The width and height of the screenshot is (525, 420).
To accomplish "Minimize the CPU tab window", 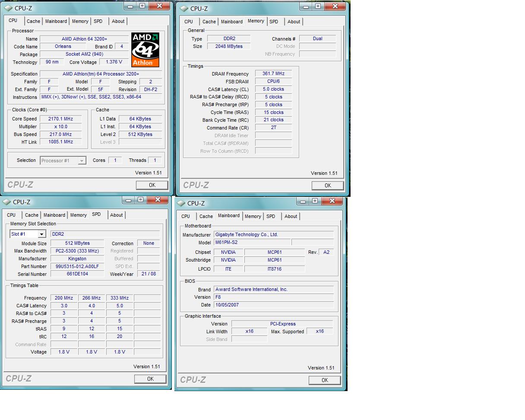I will coord(130,6).
